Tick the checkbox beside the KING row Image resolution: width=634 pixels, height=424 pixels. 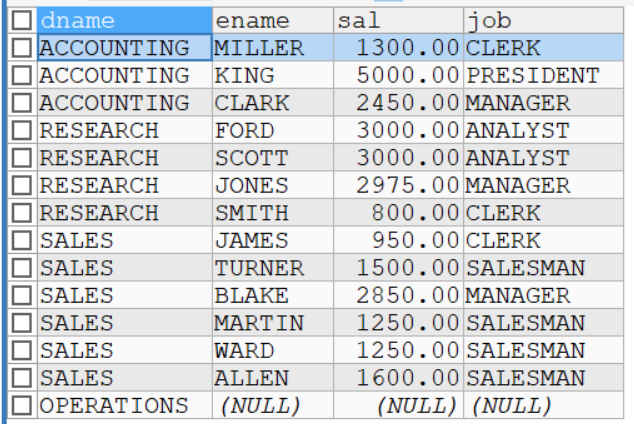pos(24,76)
